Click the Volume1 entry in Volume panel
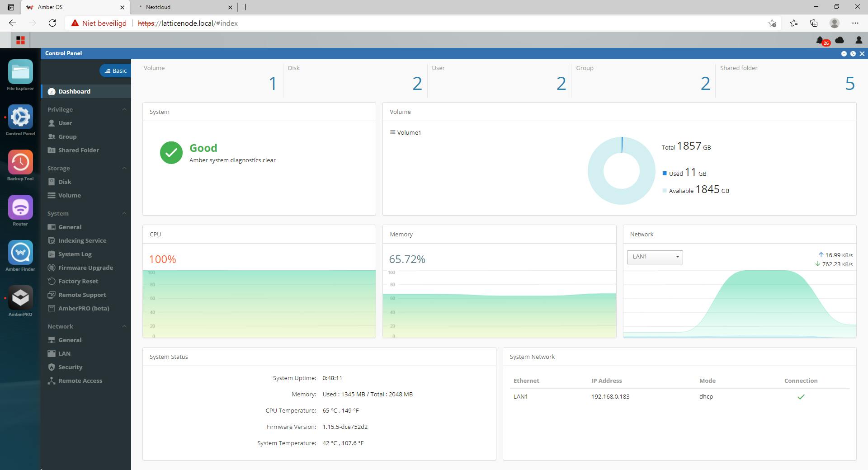Image resolution: width=868 pixels, height=470 pixels. 406,132
